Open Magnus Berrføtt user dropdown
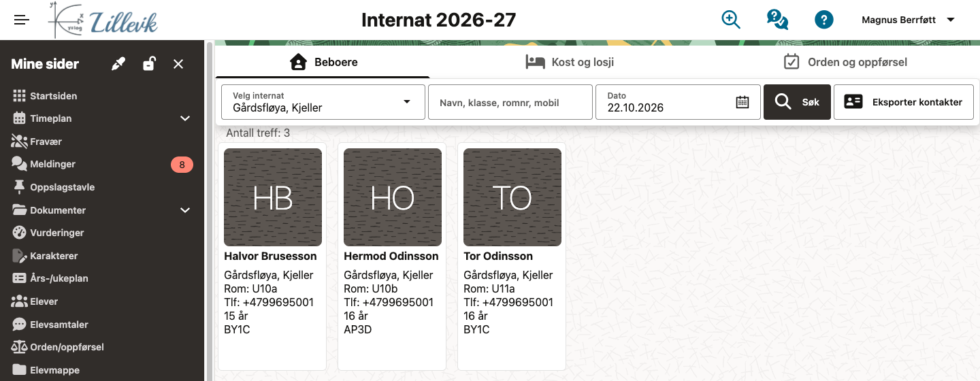The height and width of the screenshot is (381, 980). tap(909, 20)
